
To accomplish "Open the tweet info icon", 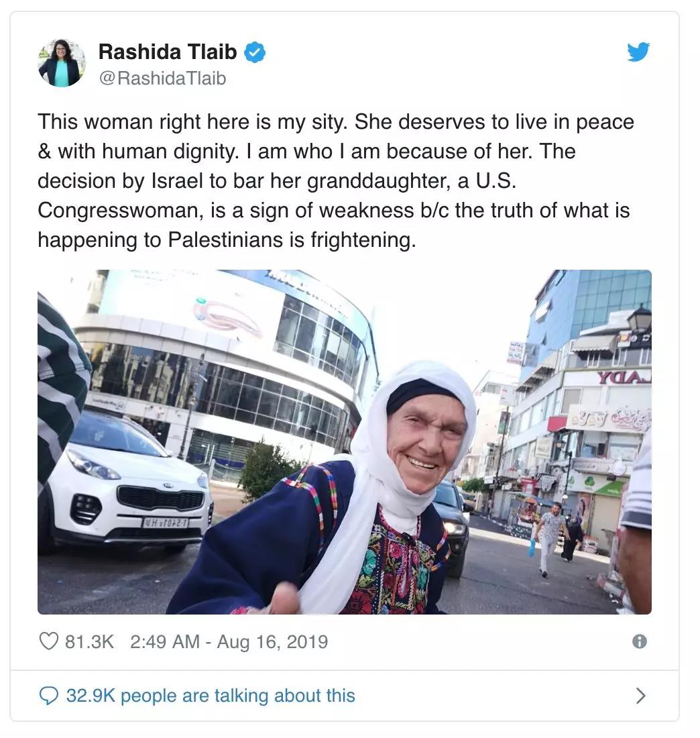I will click(639, 641).
